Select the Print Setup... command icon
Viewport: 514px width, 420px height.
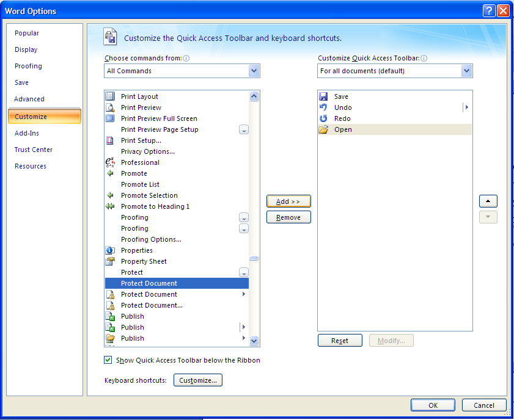110,140
